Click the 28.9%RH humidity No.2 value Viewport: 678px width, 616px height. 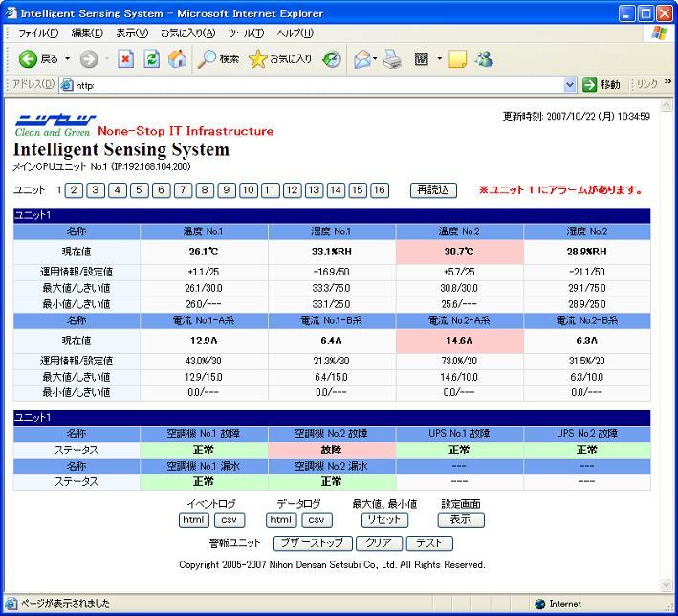(587, 252)
